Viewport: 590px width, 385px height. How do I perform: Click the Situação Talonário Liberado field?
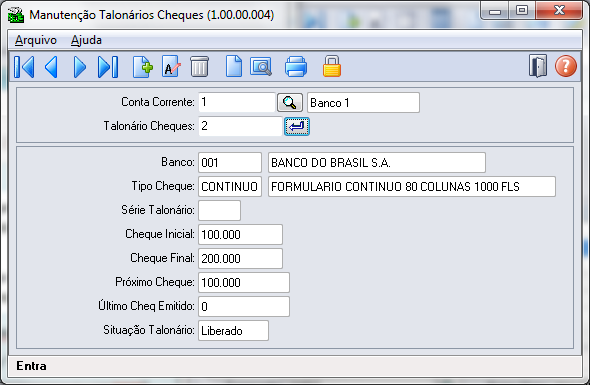(233, 331)
